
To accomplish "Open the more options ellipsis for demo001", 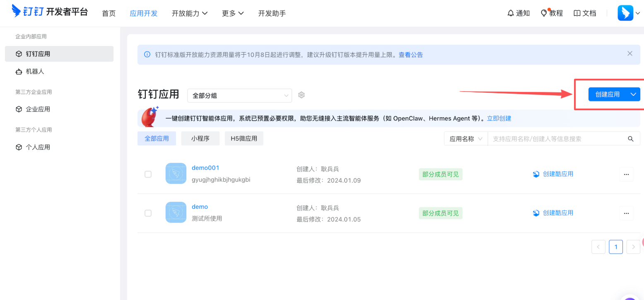I will (626, 174).
